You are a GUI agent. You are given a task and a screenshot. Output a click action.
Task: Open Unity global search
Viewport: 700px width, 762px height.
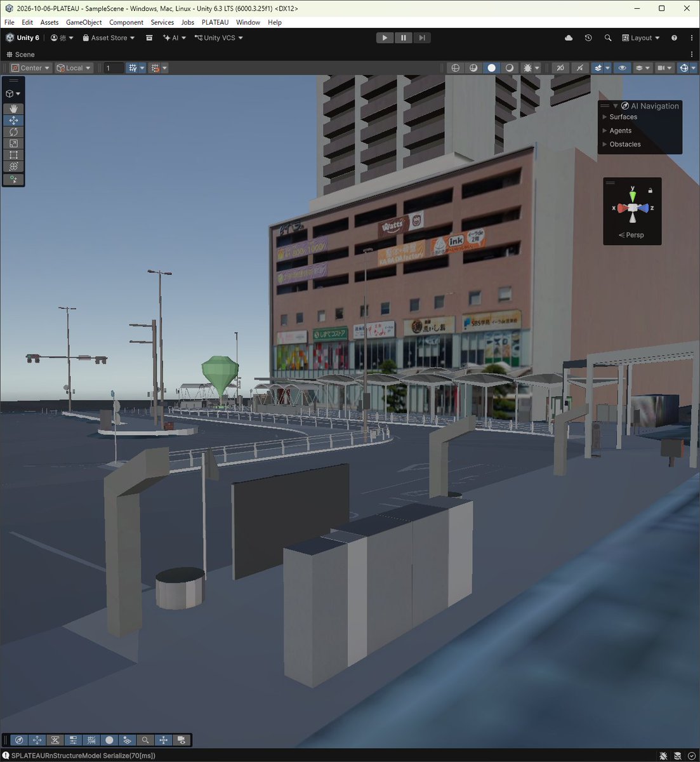click(608, 38)
